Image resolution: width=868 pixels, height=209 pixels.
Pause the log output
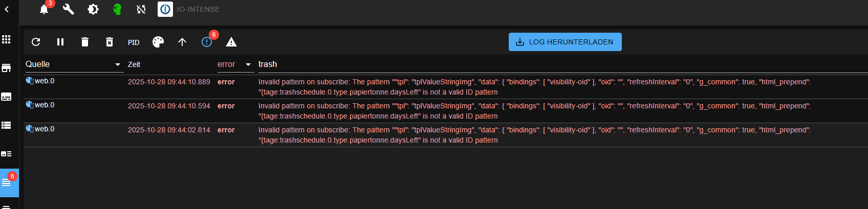tap(60, 42)
